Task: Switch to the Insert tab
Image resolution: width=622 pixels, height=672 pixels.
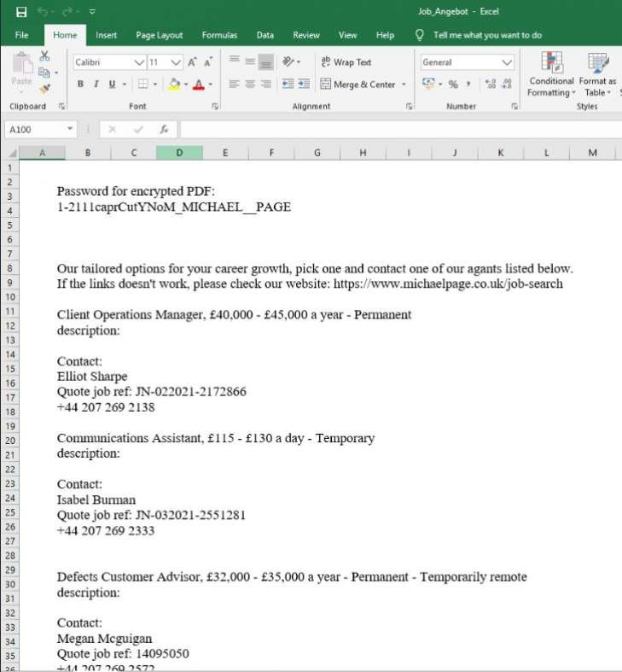Action: (x=107, y=35)
